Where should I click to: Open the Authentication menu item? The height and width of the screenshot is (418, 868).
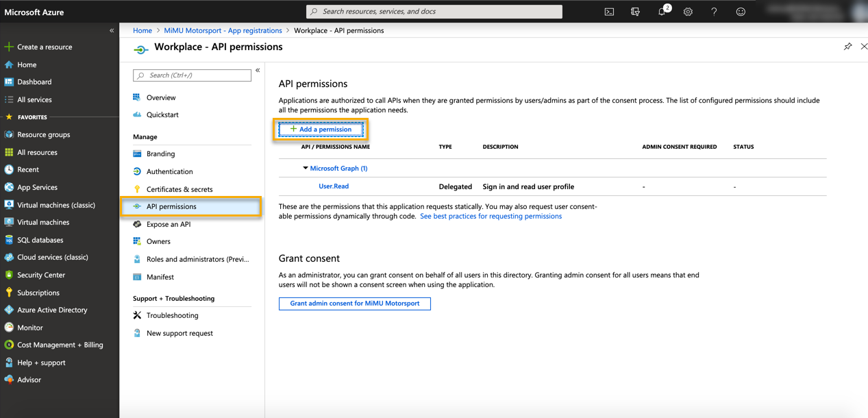tap(169, 171)
